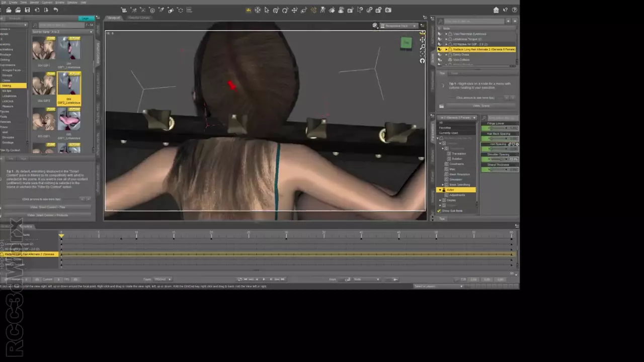
Task: Select the Universal manipulator tool icon
Action: (258, 10)
